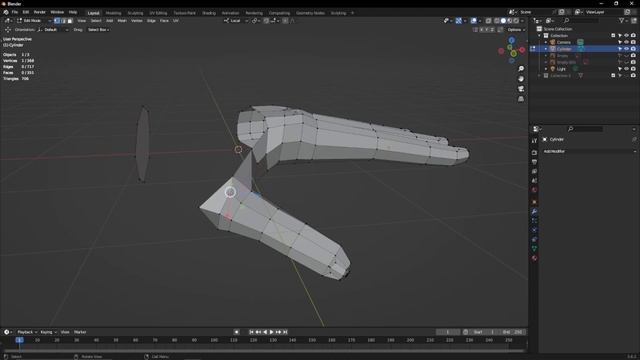Switch to edge select mode icon
The width and height of the screenshot is (640, 360).
pyautogui.click(x=64, y=20)
